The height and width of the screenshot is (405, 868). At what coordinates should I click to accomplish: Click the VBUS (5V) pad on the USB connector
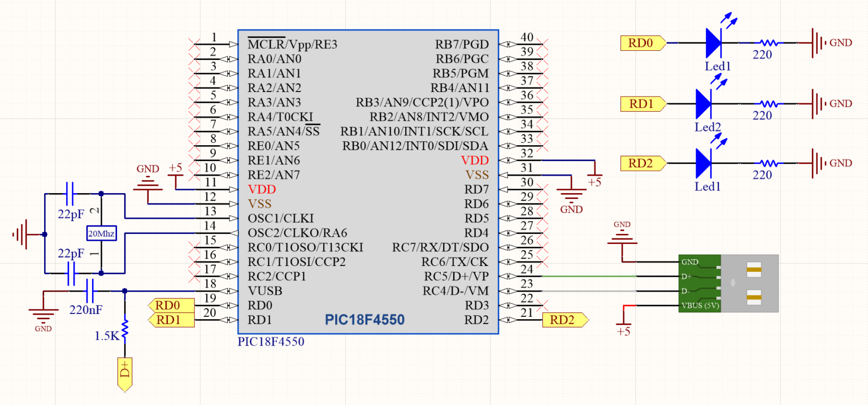[700, 306]
